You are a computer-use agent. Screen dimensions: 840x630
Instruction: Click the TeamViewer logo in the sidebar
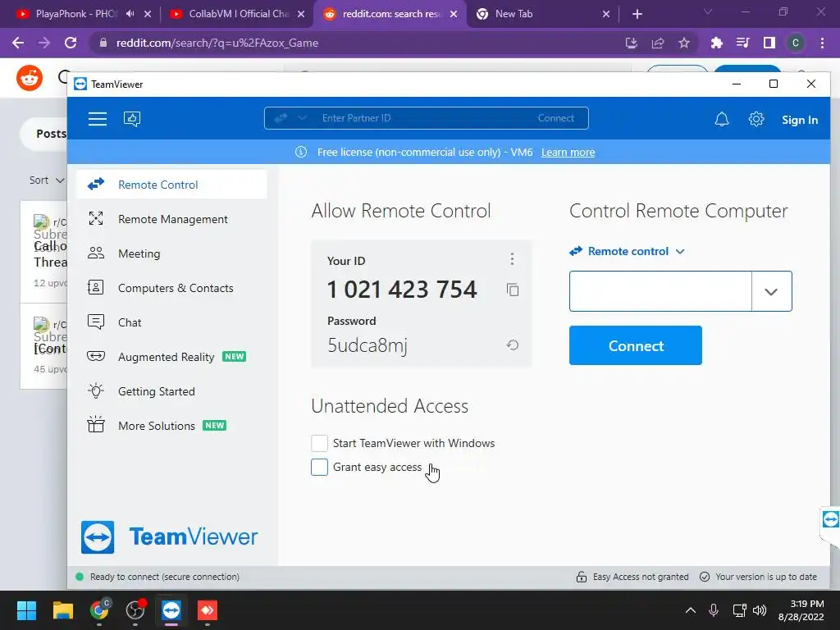[x=169, y=536]
